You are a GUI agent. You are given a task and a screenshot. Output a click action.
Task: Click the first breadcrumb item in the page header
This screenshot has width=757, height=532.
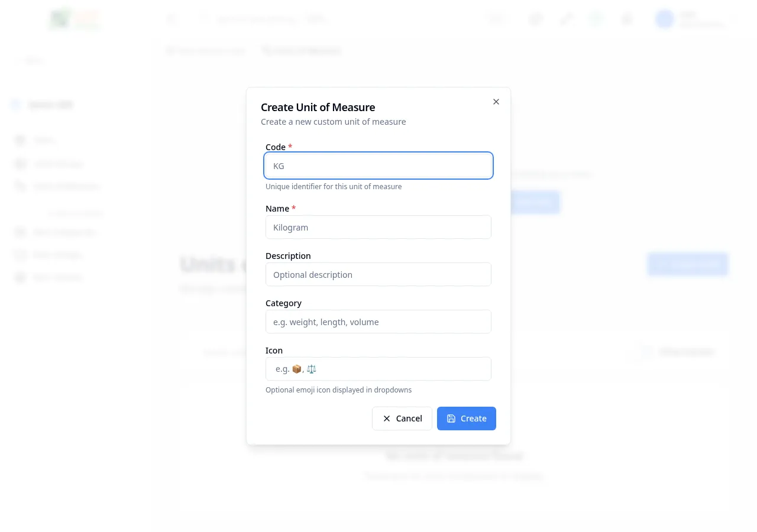(206, 51)
